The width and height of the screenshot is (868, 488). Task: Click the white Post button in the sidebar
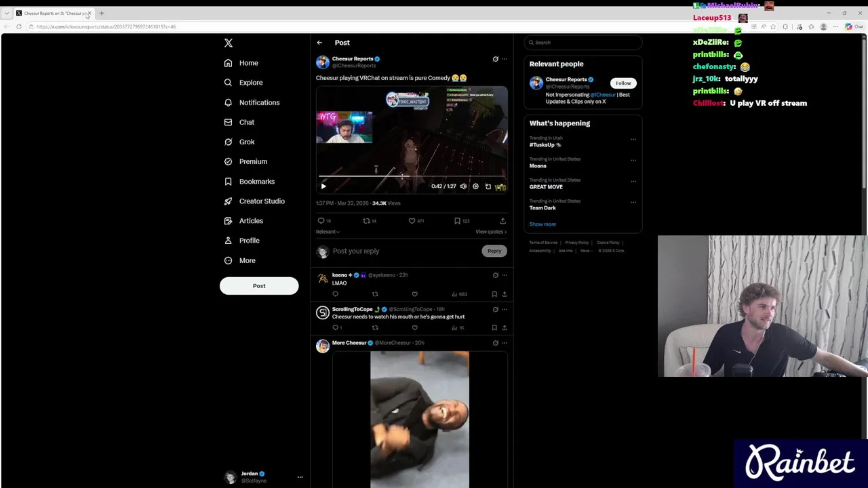(259, 285)
